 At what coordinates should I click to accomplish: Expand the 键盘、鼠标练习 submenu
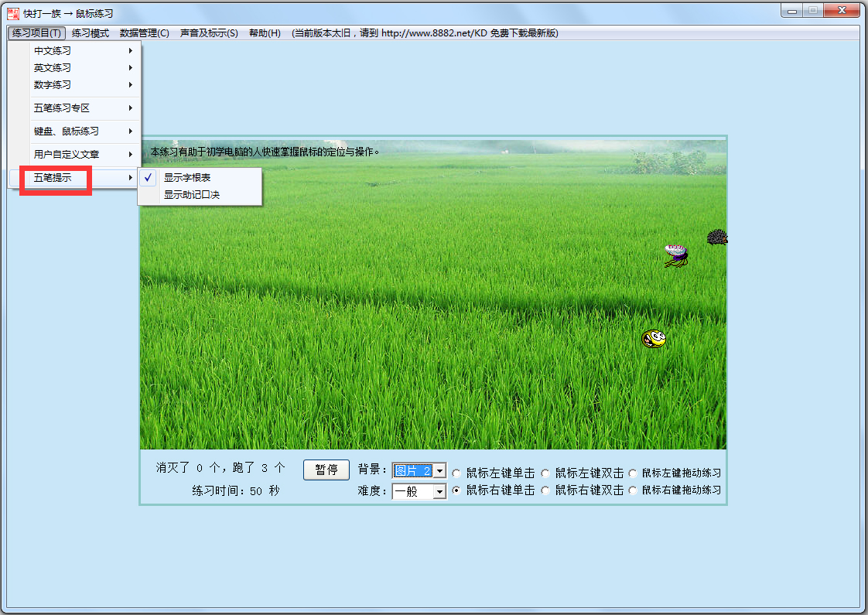pos(68,131)
